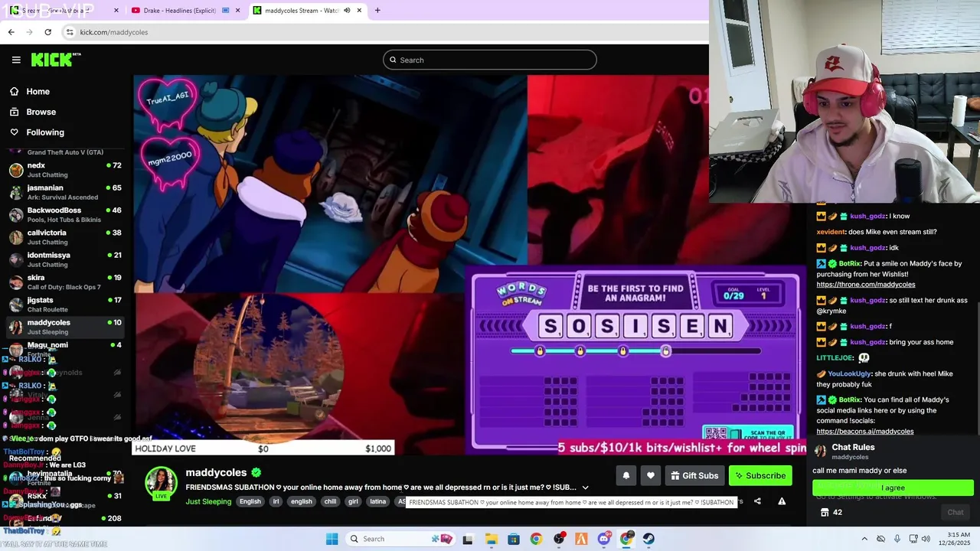Image resolution: width=980 pixels, height=551 pixels.
Task: Select the maddycoles Stream browser tab
Action: point(307,11)
